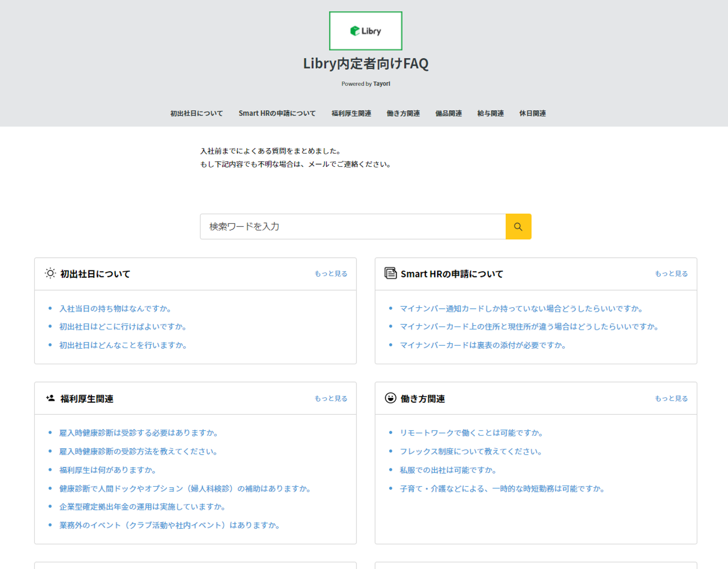Open question about 業務外のイベント（クラブ活動や社内イベント）
The image size is (728, 569).
[171, 525]
